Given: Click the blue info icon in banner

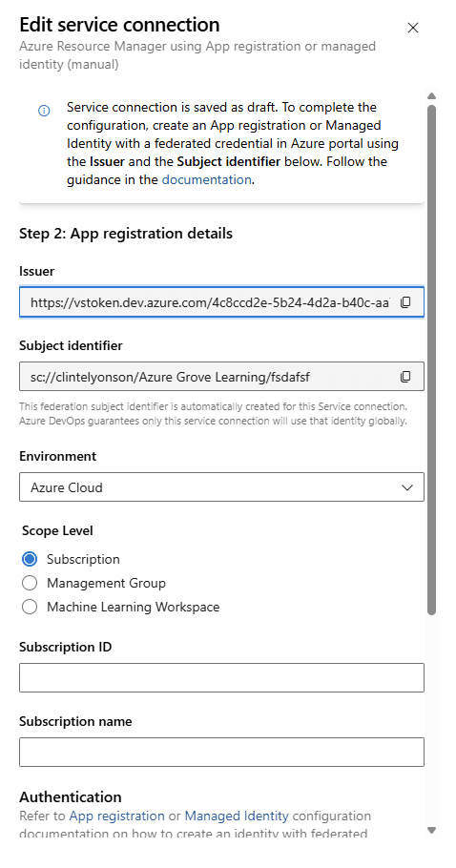Looking at the screenshot, I should click(44, 111).
